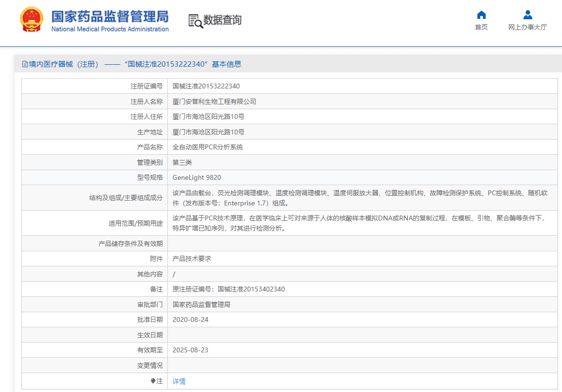The height and width of the screenshot is (392, 562).
Task: Click the 境内医疗器械（注册）breadcrumb heading
Action: pyautogui.click(x=63, y=64)
